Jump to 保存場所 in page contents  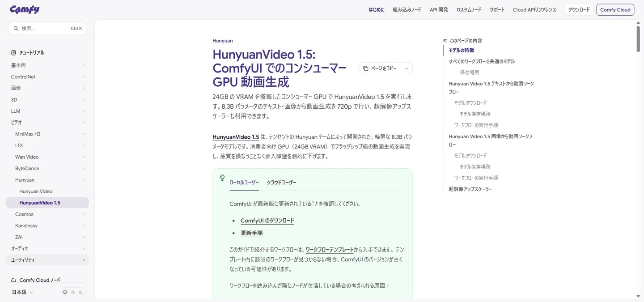point(470,72)
